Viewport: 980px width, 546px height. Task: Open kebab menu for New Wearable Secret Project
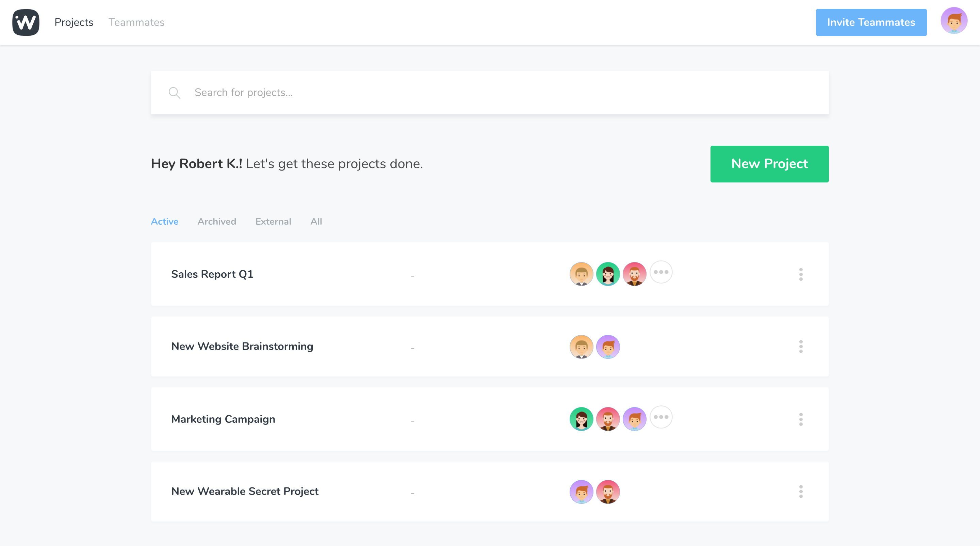800,491
